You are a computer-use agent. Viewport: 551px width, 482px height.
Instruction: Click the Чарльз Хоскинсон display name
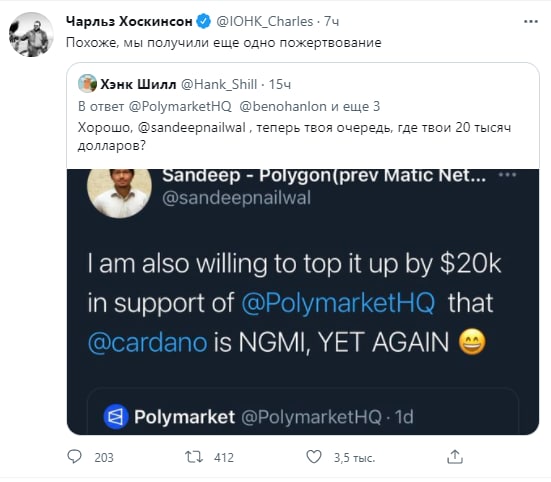129,21
